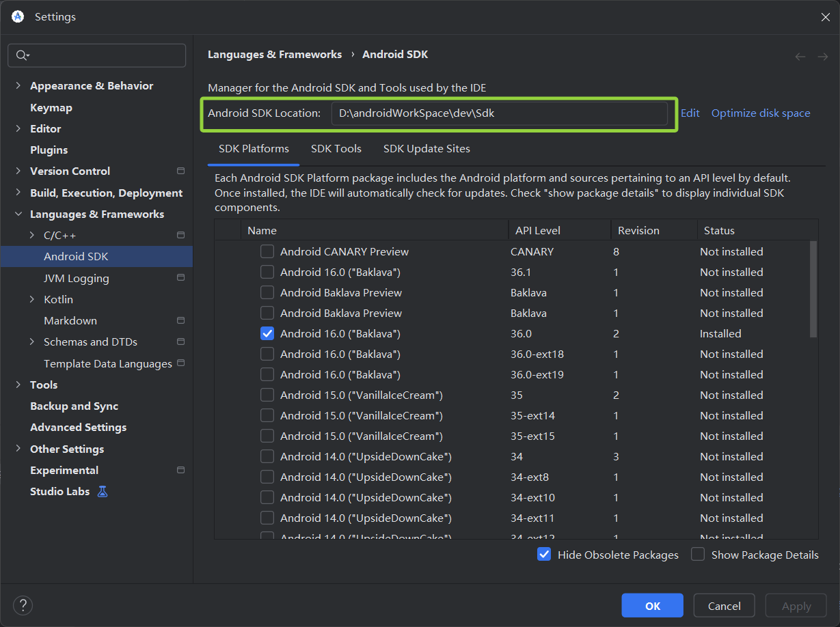Click Optimize disk space link
This screenshot has width=840, height=627.
click(761, 113)
